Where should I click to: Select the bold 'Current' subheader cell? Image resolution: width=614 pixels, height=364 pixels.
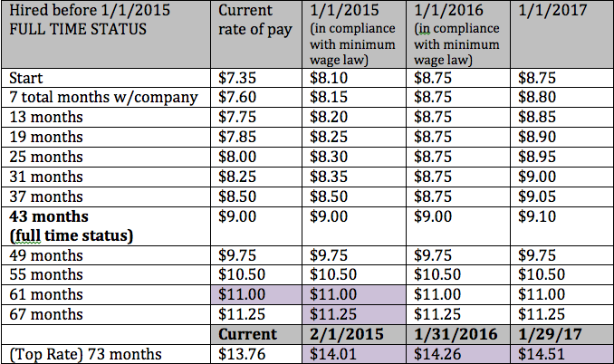tap(256, 334)
